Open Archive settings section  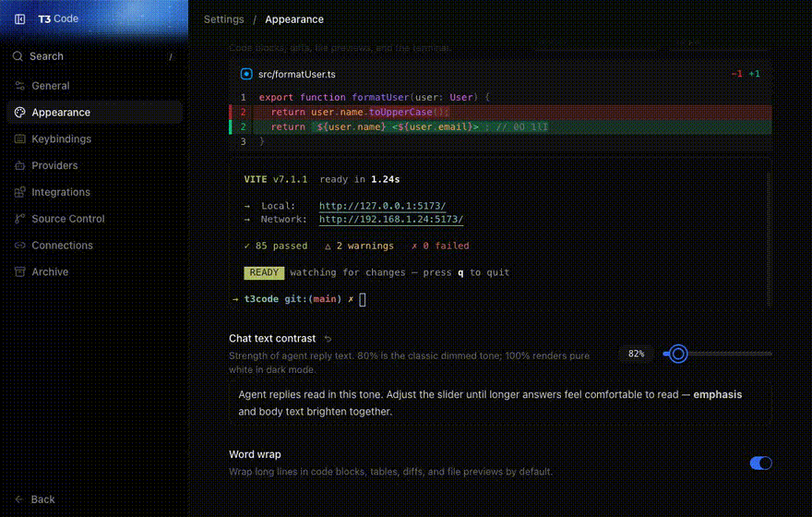coord(94,272)
